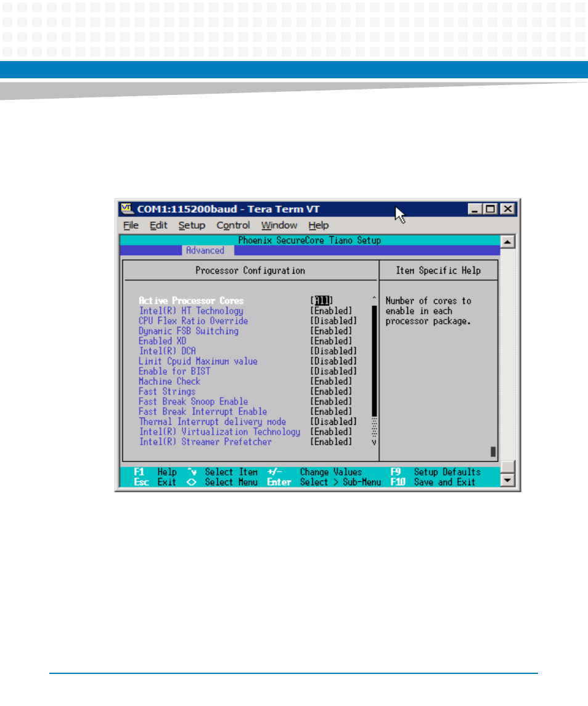This screenshot has width=588, height=706.
Task: Click [Enabled] value of Intel(R) Virtualization Technology
Action: pos(331,432)
